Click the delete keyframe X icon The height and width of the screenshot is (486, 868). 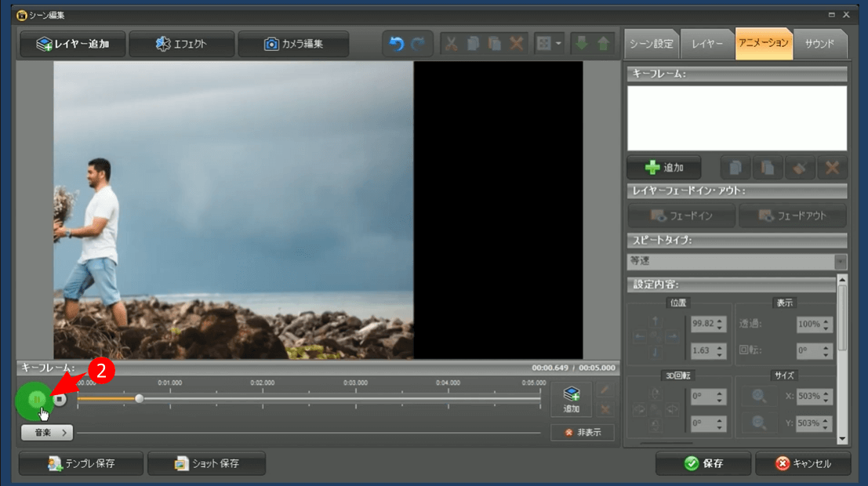pyautogui.click(x=832, y=168)
